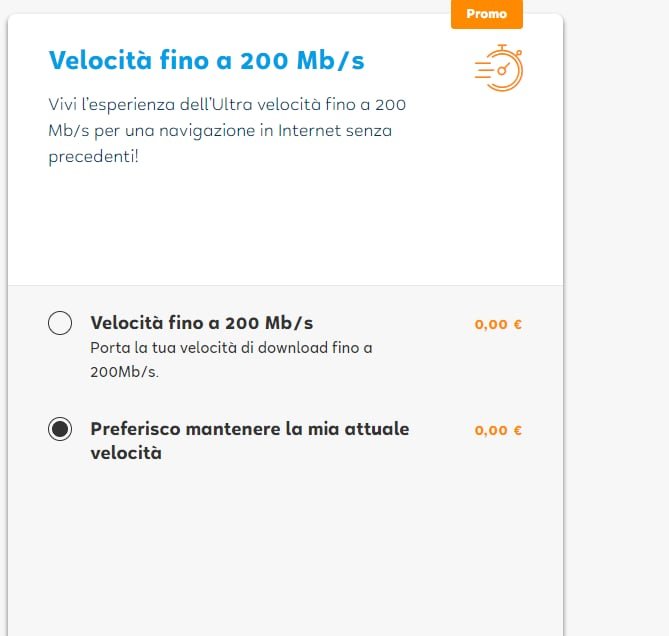Click the bold 'Velocità fino a 200 Mb/s' option label

201,323
